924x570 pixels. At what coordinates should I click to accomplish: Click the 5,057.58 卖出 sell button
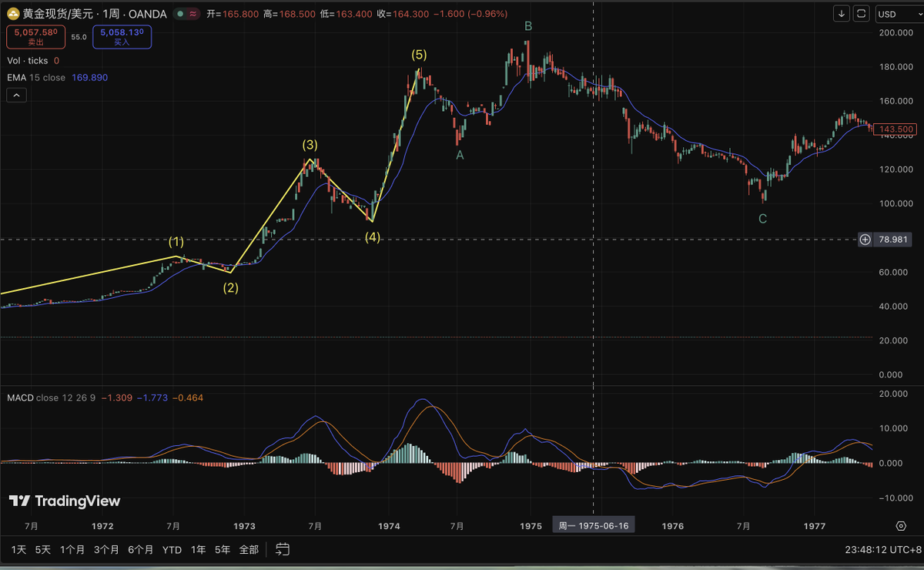[x=35, y=37]
